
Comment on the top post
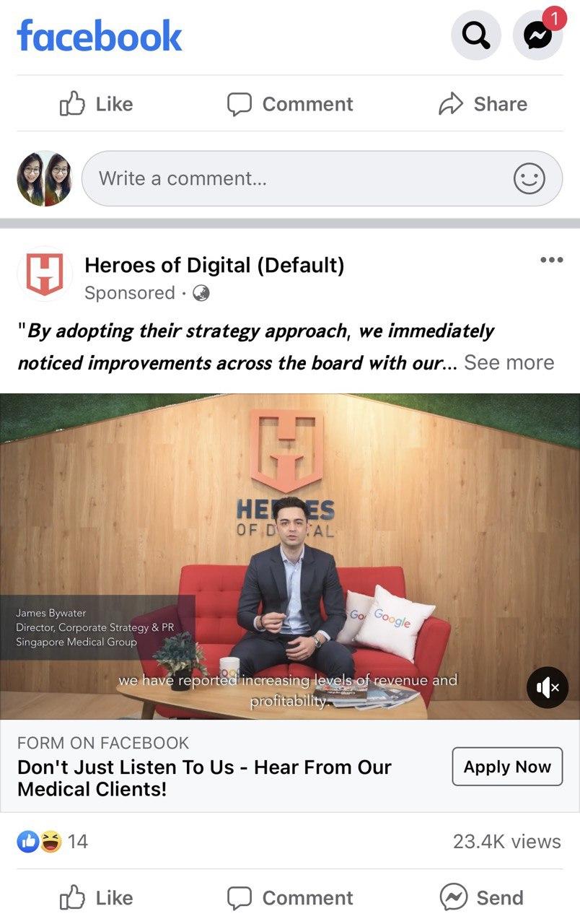click(x=290, y=104)
